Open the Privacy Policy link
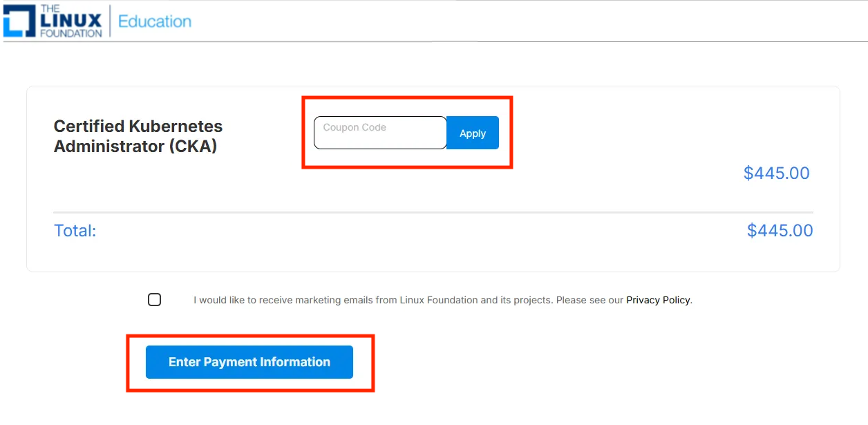 658,300
